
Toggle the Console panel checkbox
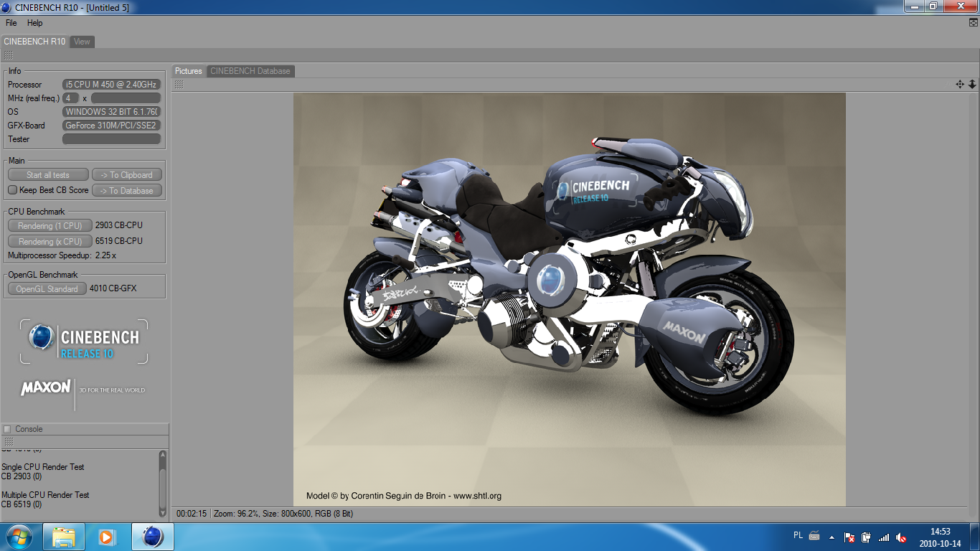click(7, 429)
